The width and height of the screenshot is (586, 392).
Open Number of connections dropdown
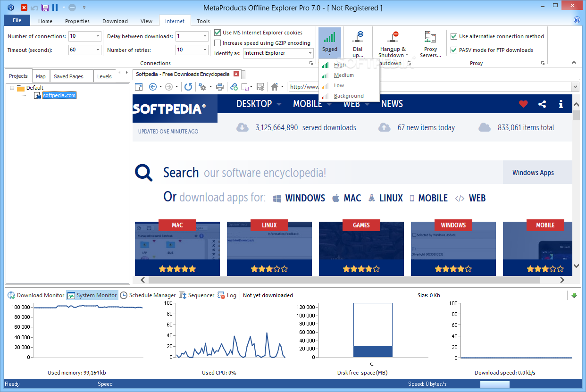click(x=98, y=36)
